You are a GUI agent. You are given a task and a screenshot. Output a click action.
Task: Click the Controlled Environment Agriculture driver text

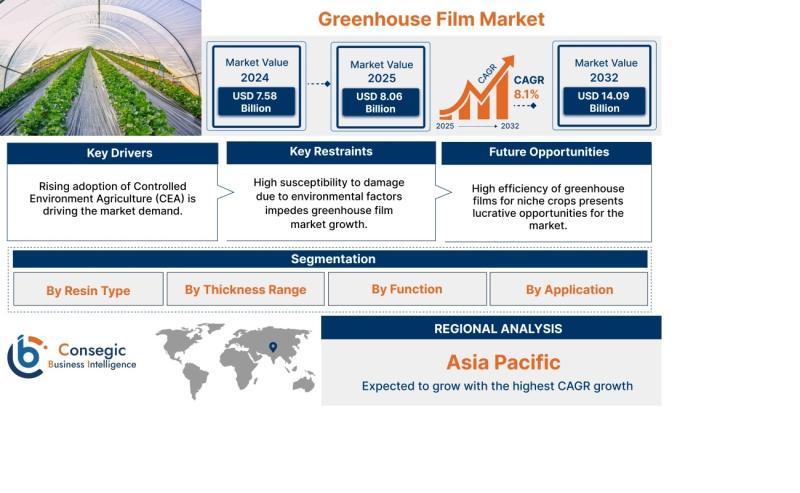[x=112, y=199]
